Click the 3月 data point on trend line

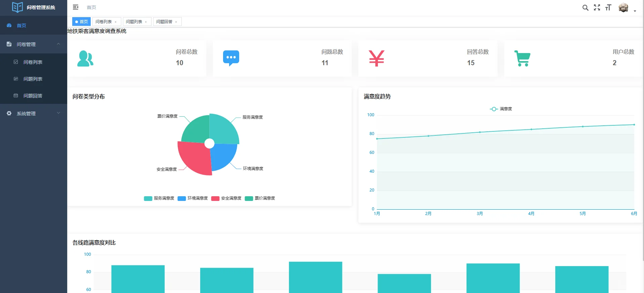[x=480, y=132]
